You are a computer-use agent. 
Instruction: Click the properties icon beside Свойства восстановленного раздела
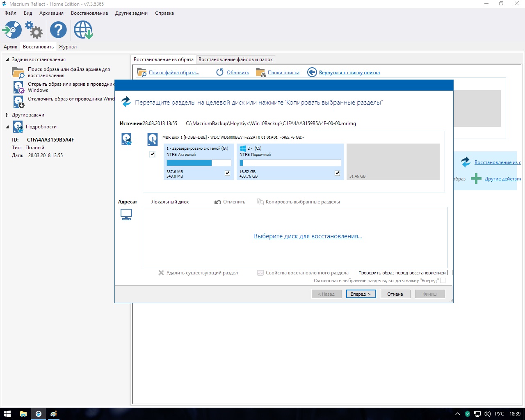[260, 273]
